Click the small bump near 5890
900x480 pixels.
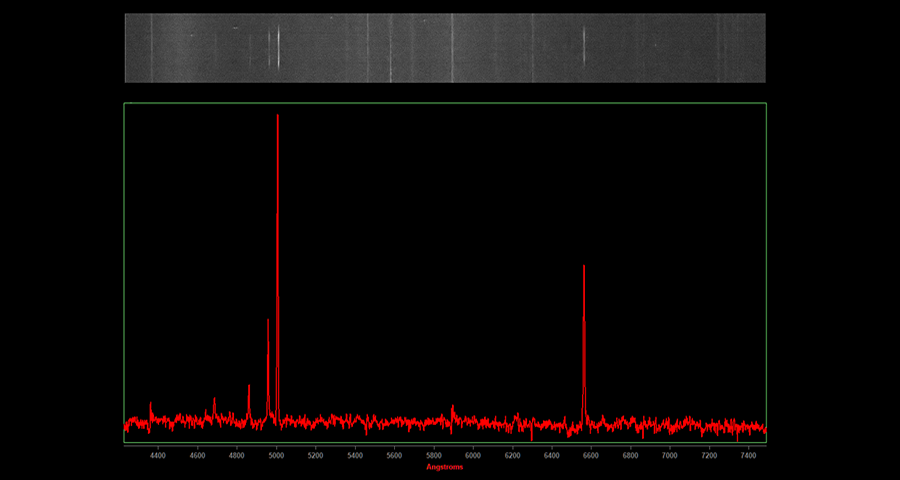[453, 408]
